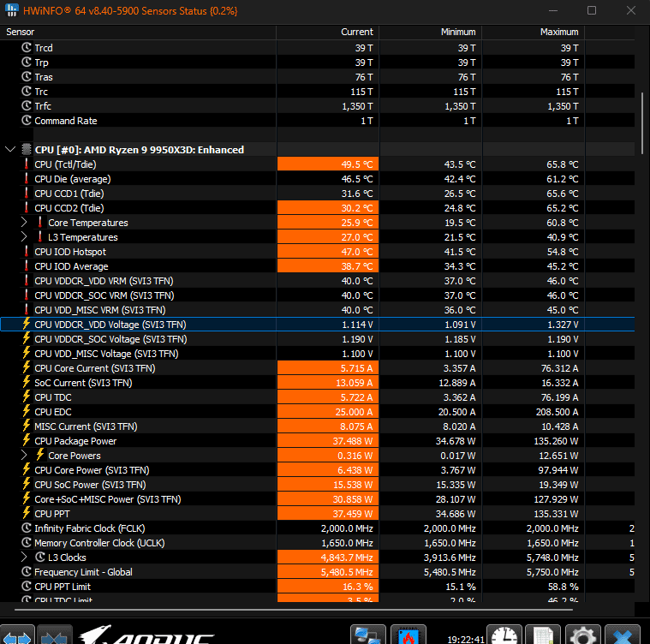Select CPU SoC Power (SVI3 TFN) row
Screen dimensions: 650x644
point(318,485)
